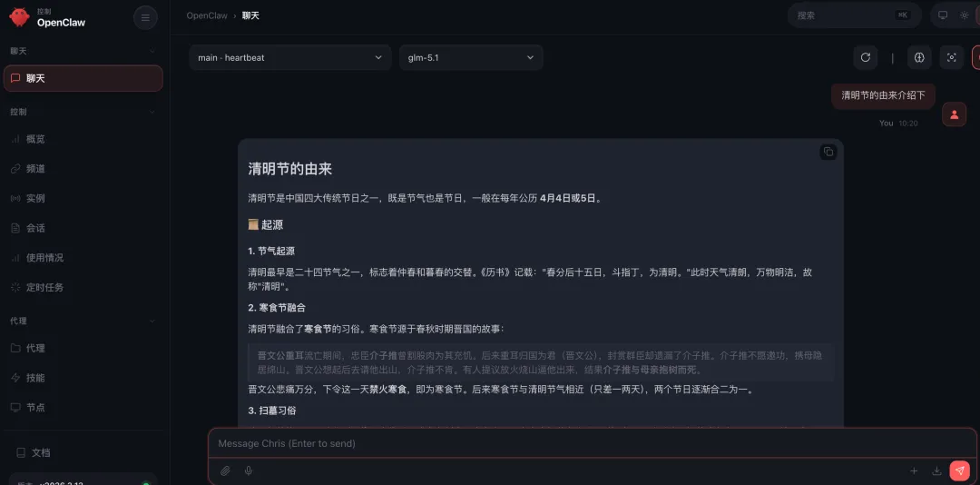980x485 pixels.
Task: Click the 清明节的由来介绍下 user message bubble
Action: point(883,95)
